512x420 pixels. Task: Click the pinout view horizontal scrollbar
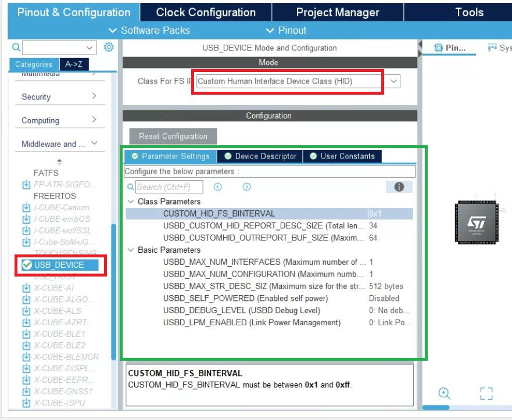[x=436, y=407]
